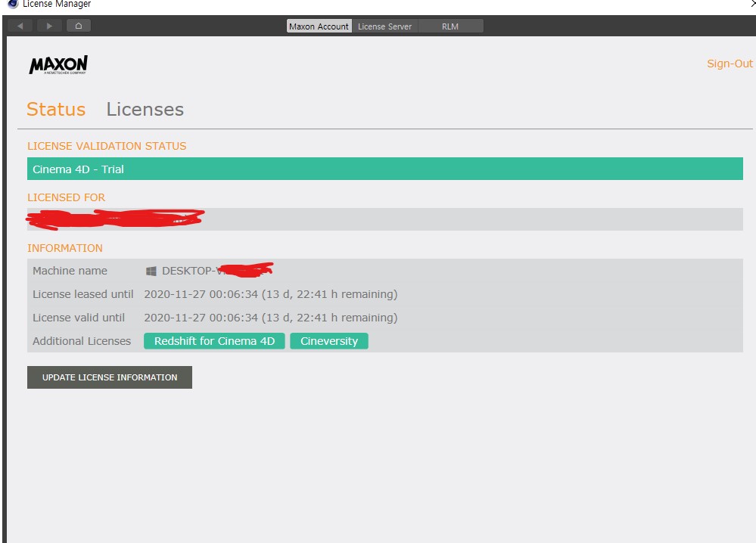
Task: Click Update License Information button
Action: pos(110,377)
